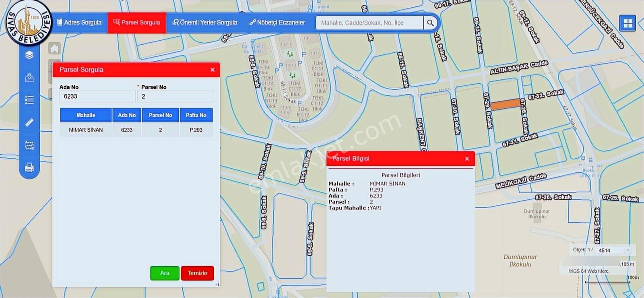Image resolution: width=644 pixels, height=298 pixels.
Task: Click the Pafta No column header
Action: click(x=196, y=115)
